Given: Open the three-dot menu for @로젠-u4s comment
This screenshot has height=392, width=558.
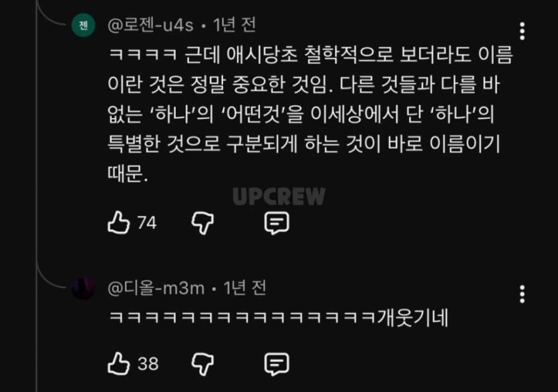Looking at the screenshot, I should pos(522,31).
